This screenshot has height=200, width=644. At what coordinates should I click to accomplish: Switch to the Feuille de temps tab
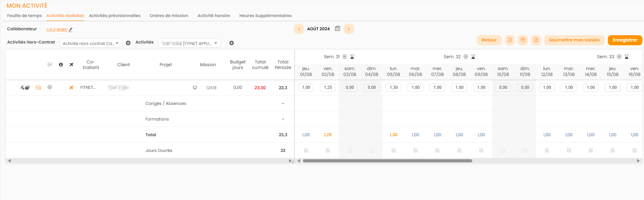pos(24,16)
